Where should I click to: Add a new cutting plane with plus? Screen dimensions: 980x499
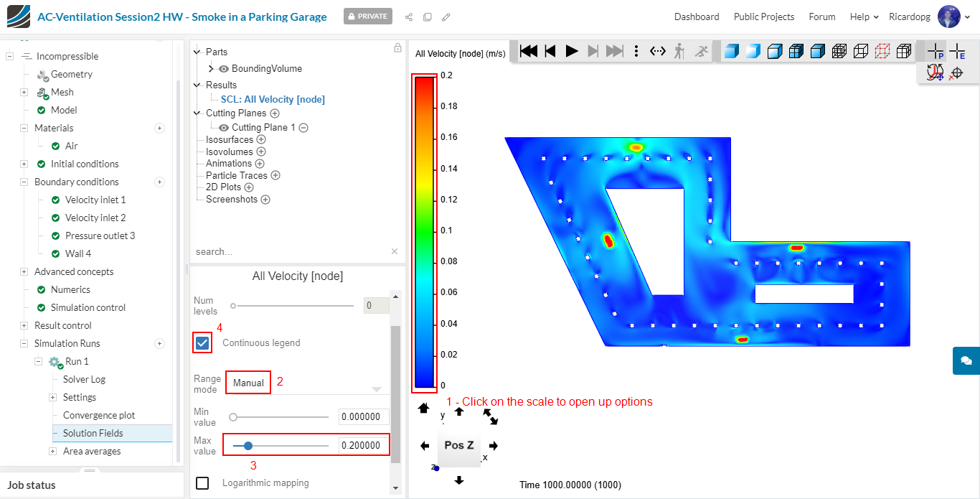click(x=275, y=113)
